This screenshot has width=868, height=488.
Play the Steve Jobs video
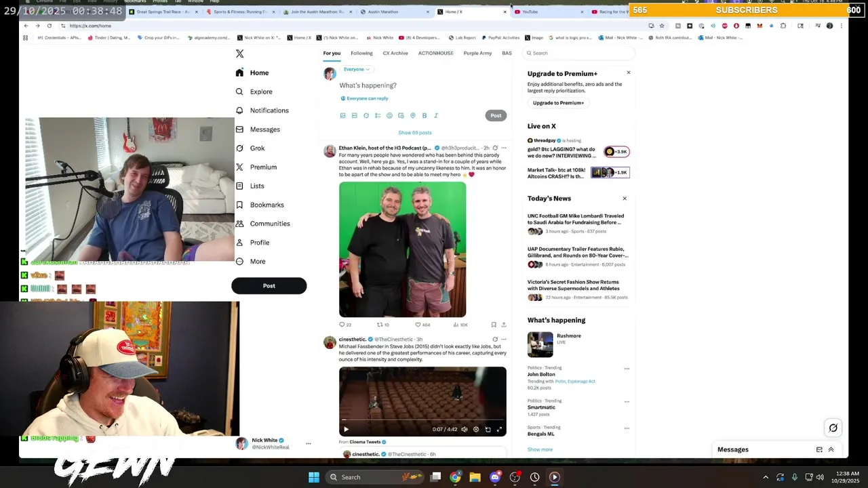[x=346, y=429]
